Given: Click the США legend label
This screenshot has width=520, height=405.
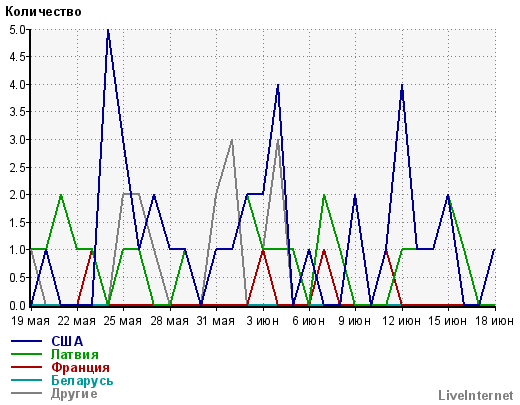Looking at the screenshot, I should (67, 341).
